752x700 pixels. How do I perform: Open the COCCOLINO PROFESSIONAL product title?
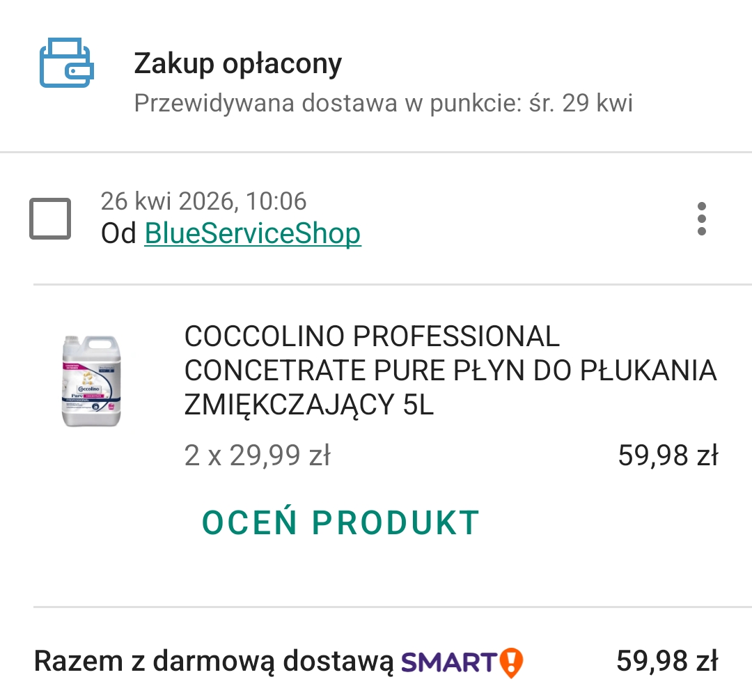(451, 370)
